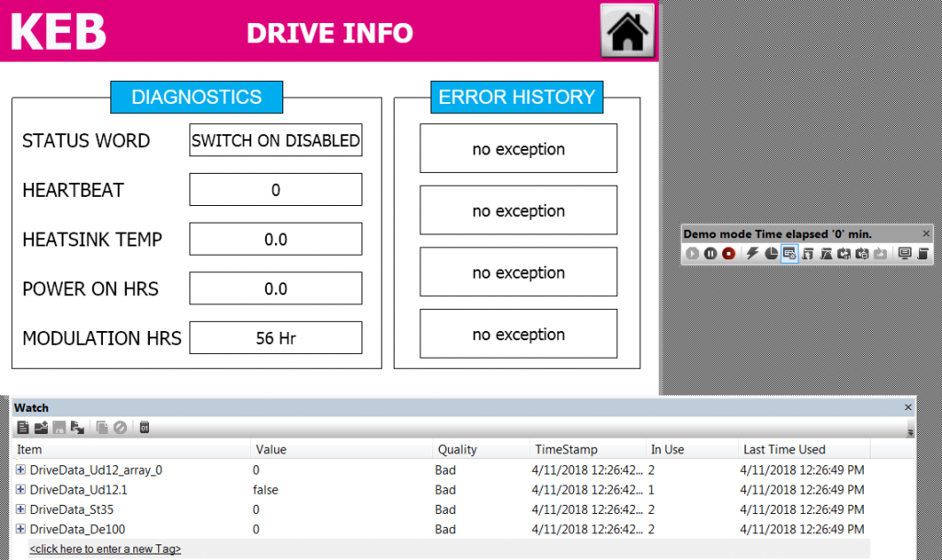Expand the DriveData_St35 row
This screenshot has height=560, width=942.
[20, 509]
